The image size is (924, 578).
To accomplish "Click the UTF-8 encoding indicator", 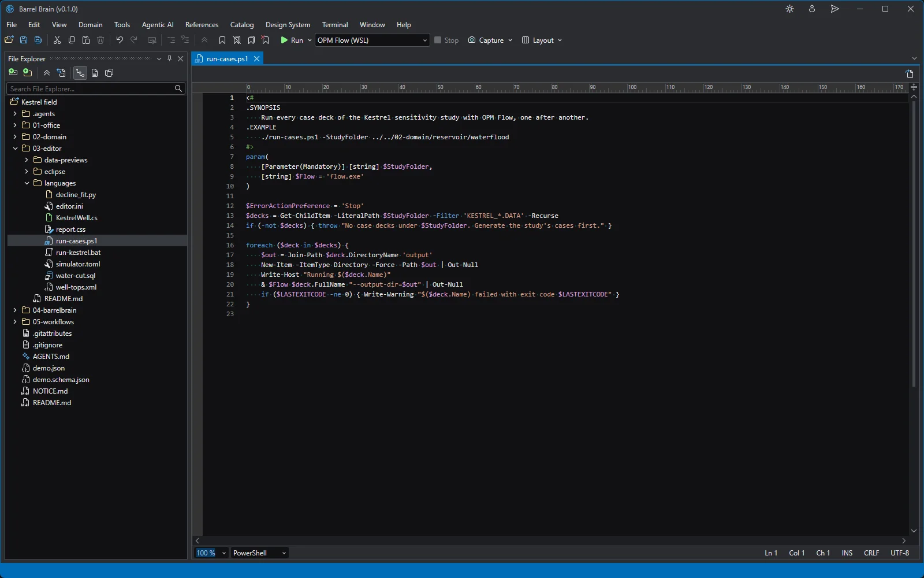I will [x=900, y=553].
